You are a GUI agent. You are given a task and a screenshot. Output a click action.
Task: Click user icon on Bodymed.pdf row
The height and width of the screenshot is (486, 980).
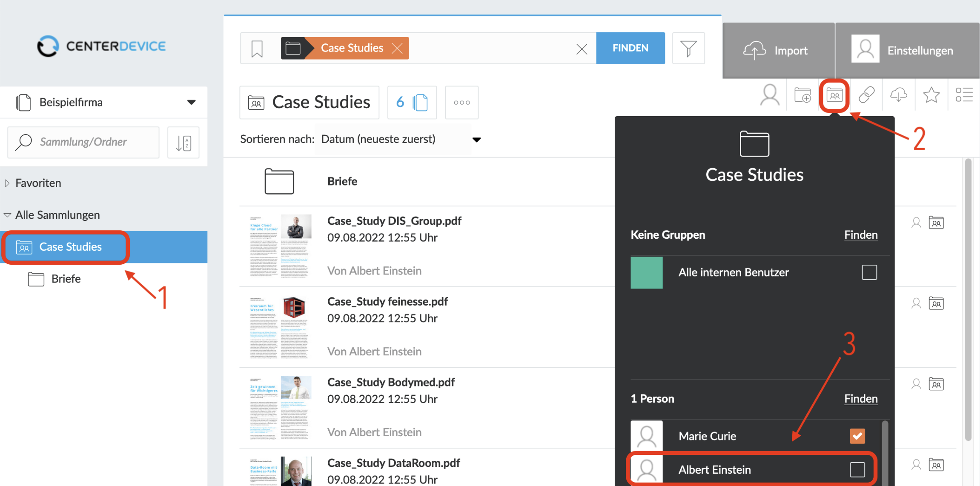916,384
